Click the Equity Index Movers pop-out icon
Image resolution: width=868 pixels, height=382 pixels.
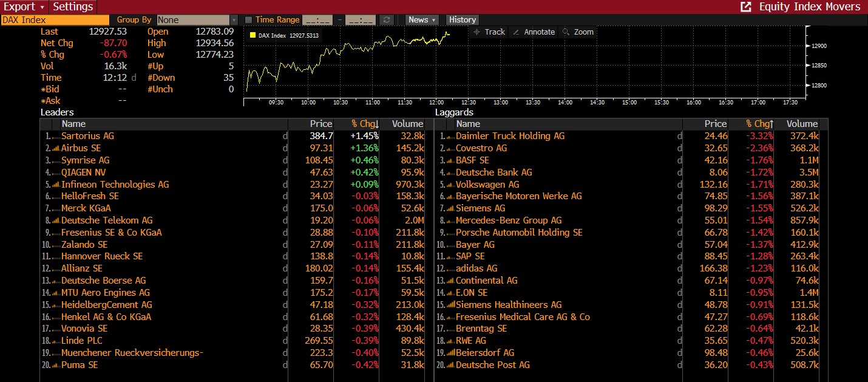point(746,7)
